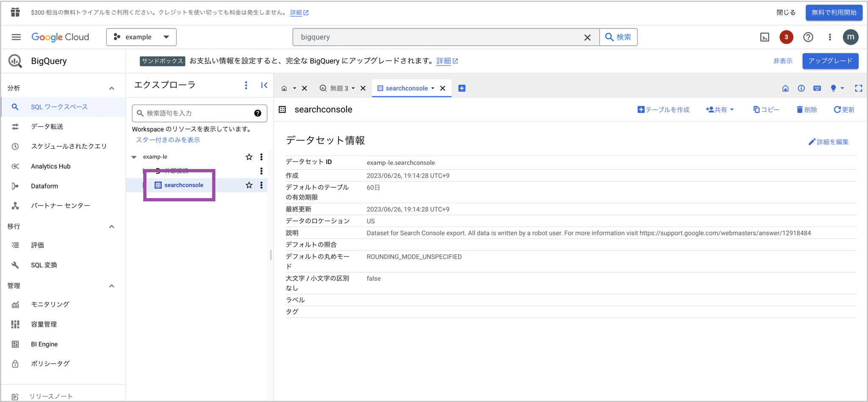The height and width of the screenshot is (402, 868).
Task: Refresh with 更新 button
Action: [844, 110]
